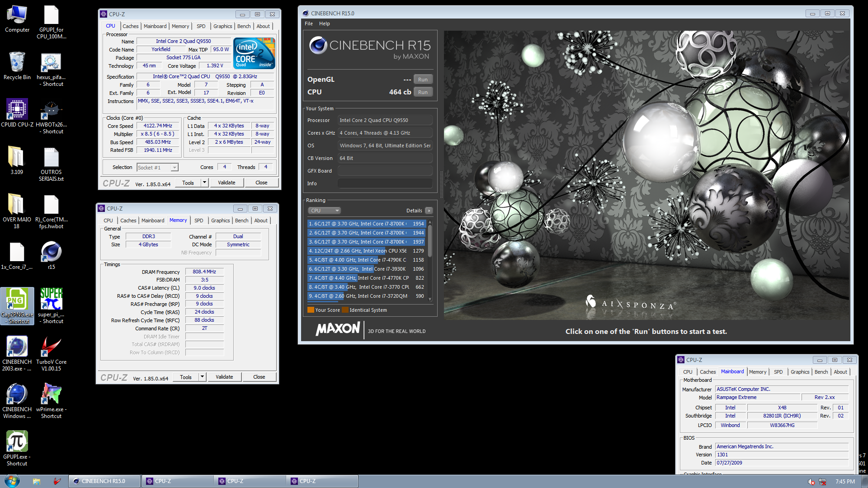Viewport: 868px width, 488px height.
Task: Click the muted volume tray icon
Action: coord(811,482)
